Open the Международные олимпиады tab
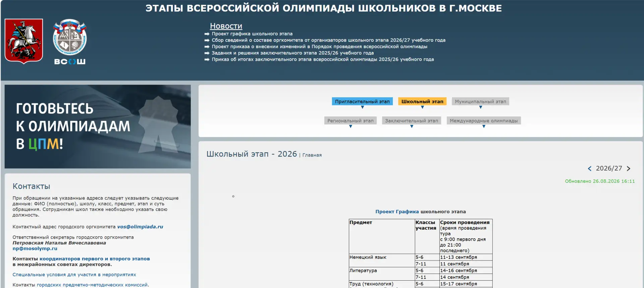 (484, 121)
